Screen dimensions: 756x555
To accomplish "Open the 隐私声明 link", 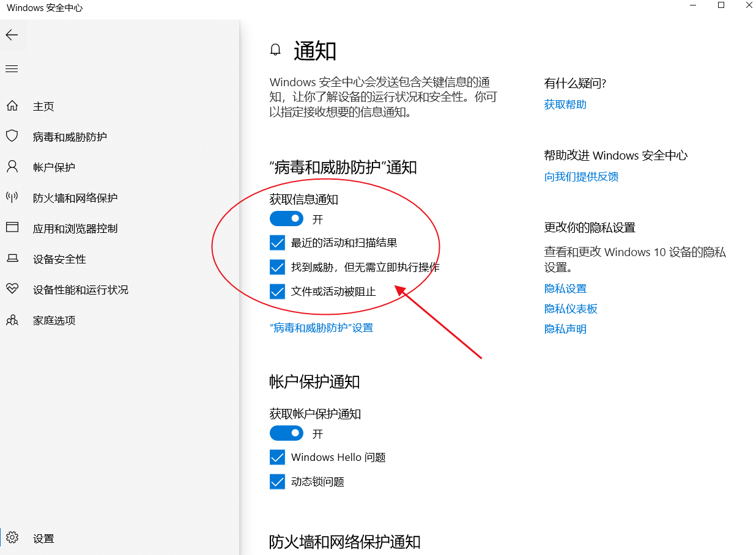I will click(565, 329).
